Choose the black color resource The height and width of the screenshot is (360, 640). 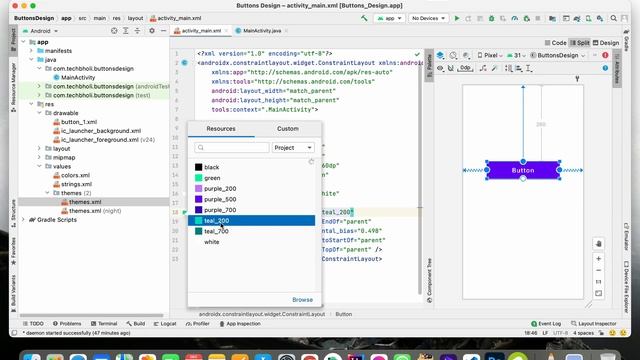point(251,167)
